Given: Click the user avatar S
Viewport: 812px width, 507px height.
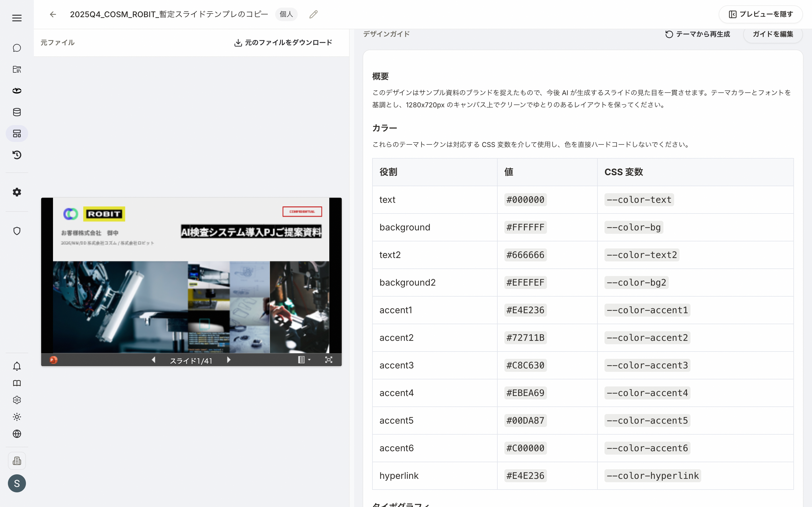Looking at the screenshot, I should tap(17, 483).
